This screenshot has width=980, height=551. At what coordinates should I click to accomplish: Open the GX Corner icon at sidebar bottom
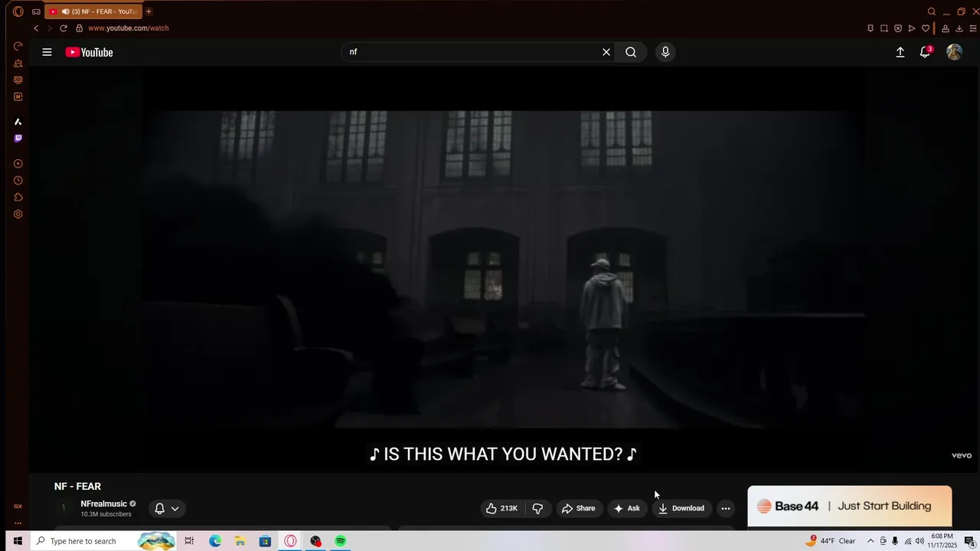coord(18,506)
